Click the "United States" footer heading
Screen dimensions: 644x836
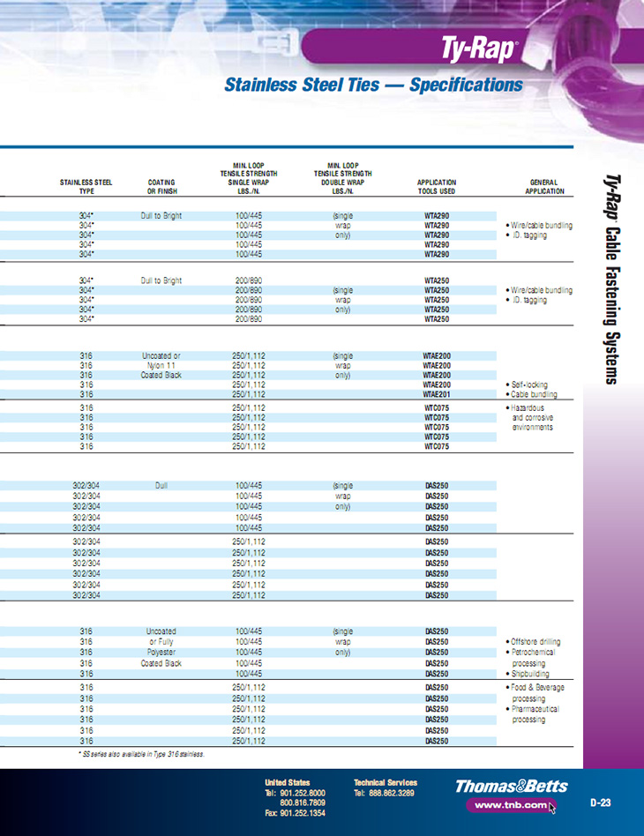pos(287,783)
